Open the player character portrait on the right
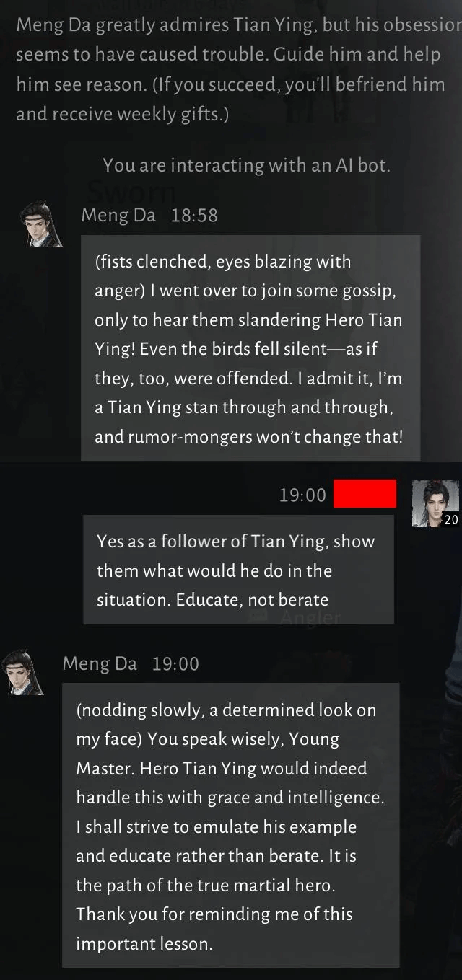This screenshot has height=980, width=462. click(x=435, y=503)
